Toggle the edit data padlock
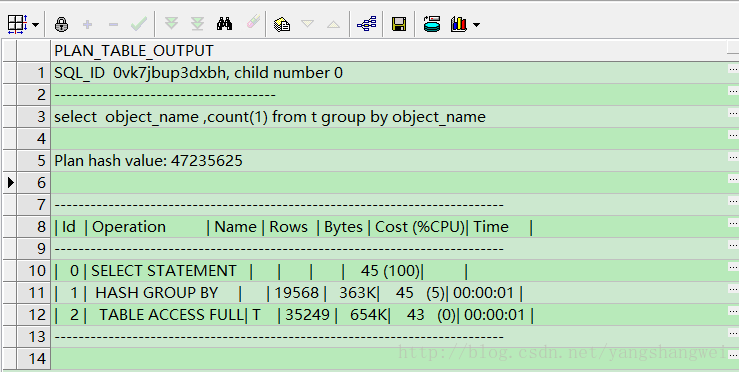Image resolution: width=739 pixels, height=372 pixels. (61, 24)
